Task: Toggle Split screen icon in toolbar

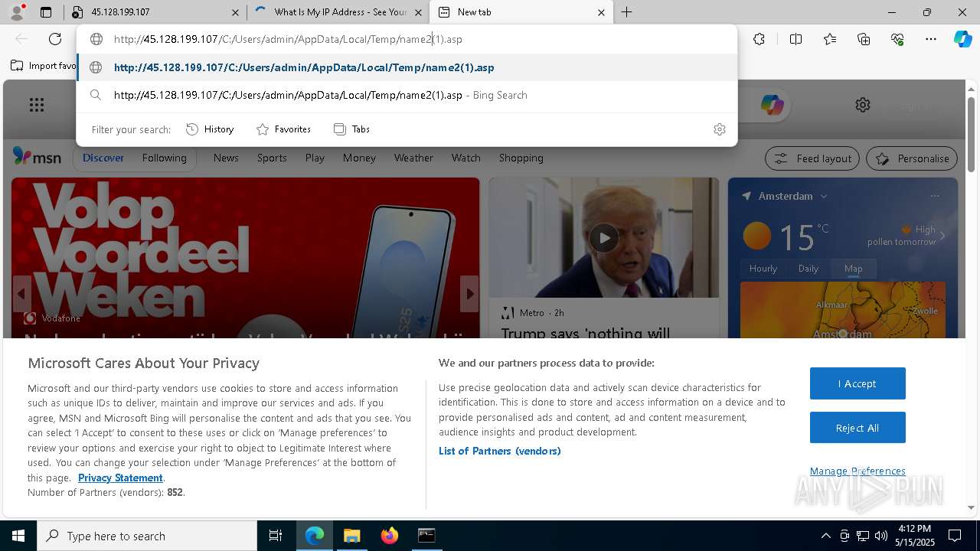Action: tap(795, 39)
